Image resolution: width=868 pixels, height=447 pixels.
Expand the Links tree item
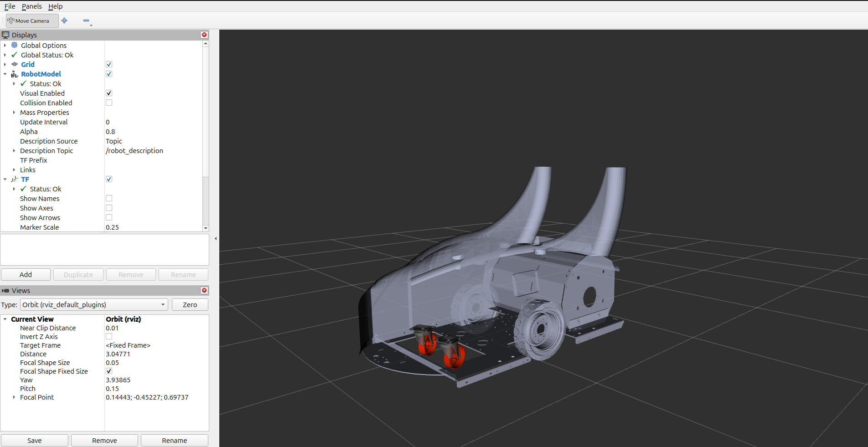coord(14,170)
